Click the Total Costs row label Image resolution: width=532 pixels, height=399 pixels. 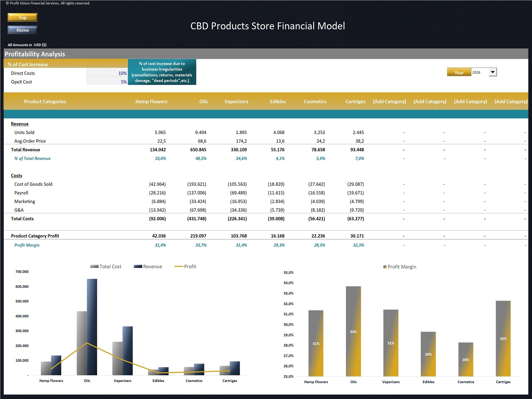click(22, 219)
